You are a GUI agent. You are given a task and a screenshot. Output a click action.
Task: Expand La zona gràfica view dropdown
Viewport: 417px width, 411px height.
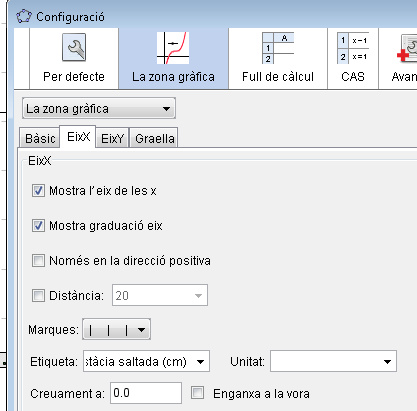click(99, 108)
